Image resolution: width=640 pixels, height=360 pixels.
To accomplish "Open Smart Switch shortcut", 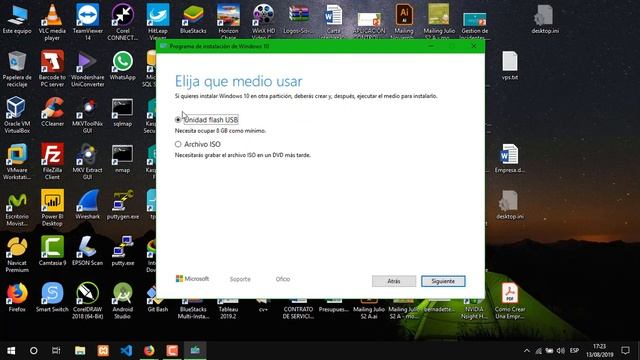I will click(x=52, y=297).
